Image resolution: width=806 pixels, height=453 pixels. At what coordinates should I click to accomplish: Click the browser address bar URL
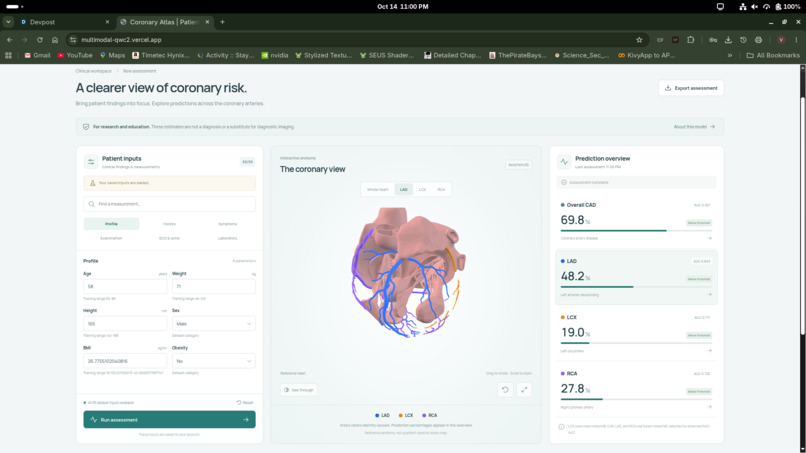[x=121, y=40]
